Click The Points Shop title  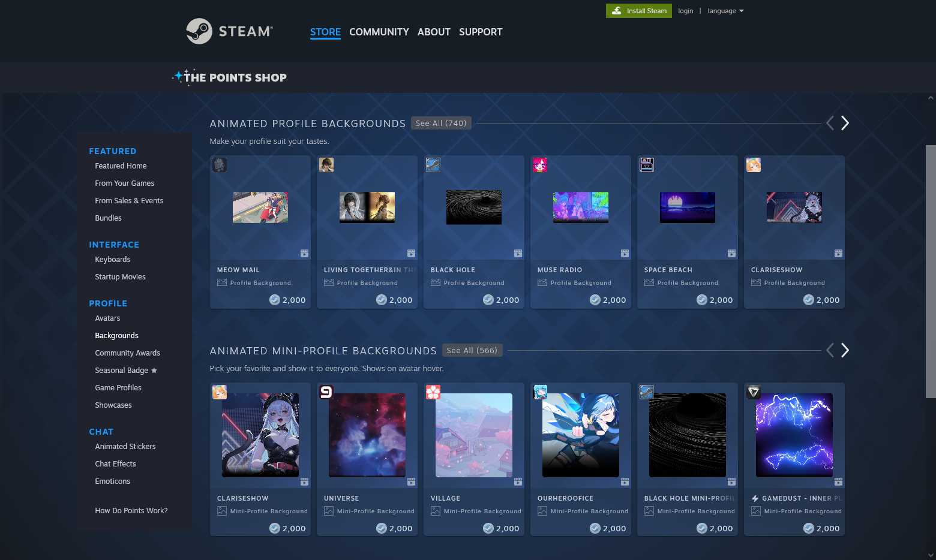(x=235, y=77)
